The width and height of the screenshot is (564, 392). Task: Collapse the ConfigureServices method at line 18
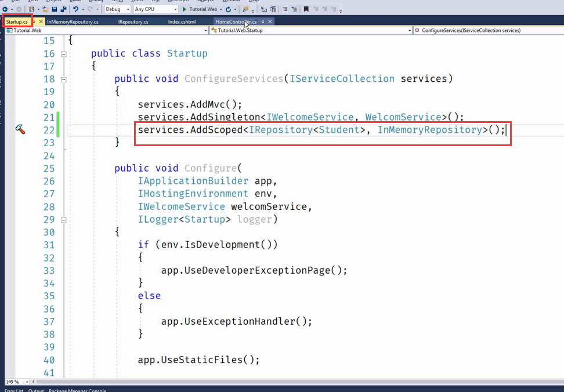[x=63, y=79]
